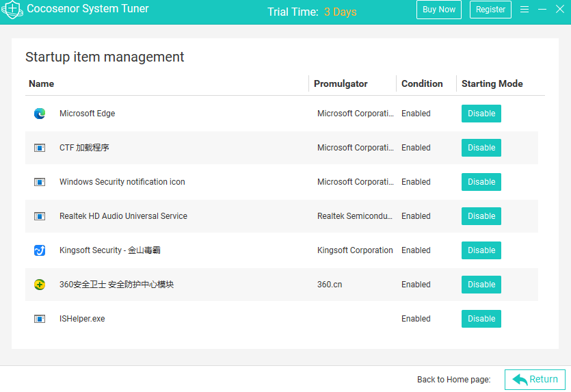Disable Kingsoft Security startup item
Viewport: 571px width, 392px height.
[481, 250]
